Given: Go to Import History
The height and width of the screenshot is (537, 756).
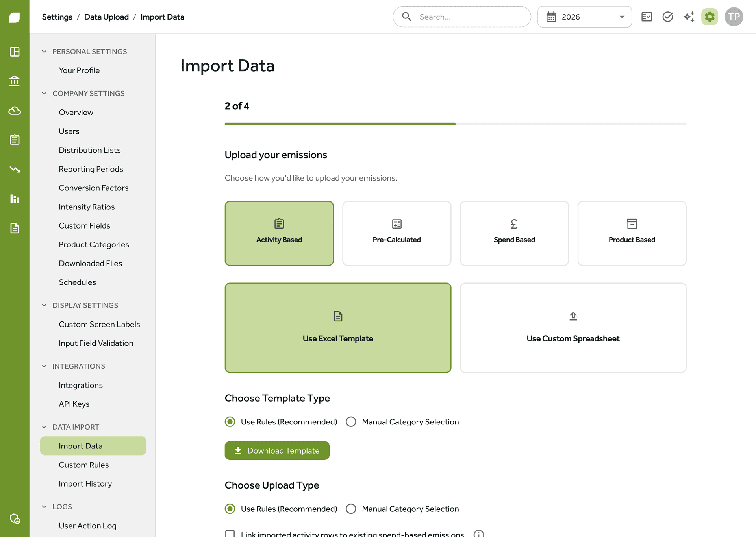Looking at the screenshot, I should (85, 484).
